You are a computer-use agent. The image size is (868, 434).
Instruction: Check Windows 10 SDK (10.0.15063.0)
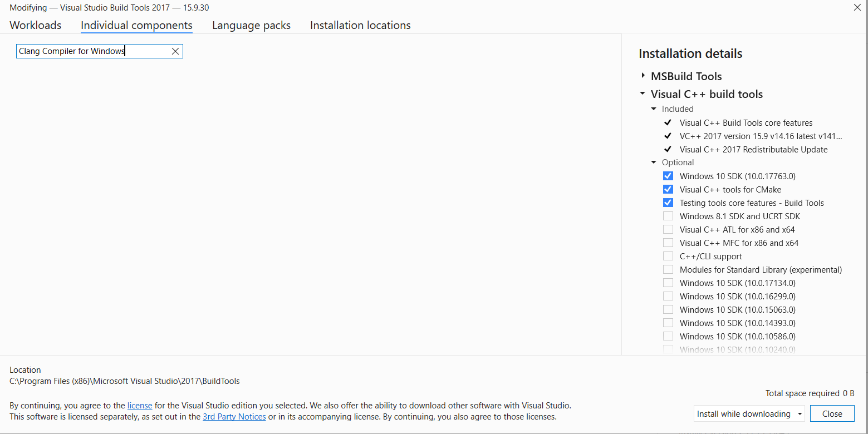668,309
